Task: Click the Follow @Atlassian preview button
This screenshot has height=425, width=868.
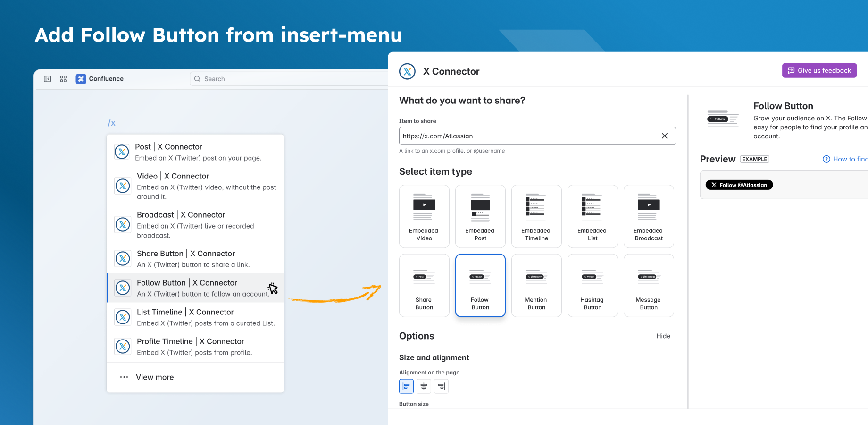Action: [739, 185]
